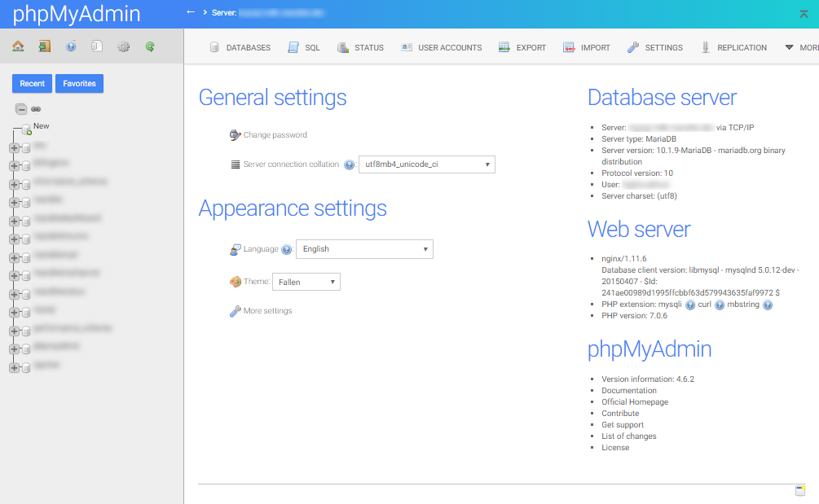Click the help icon next to mysqli
Viewport: 819px width, 504px height.
(690, 305)
